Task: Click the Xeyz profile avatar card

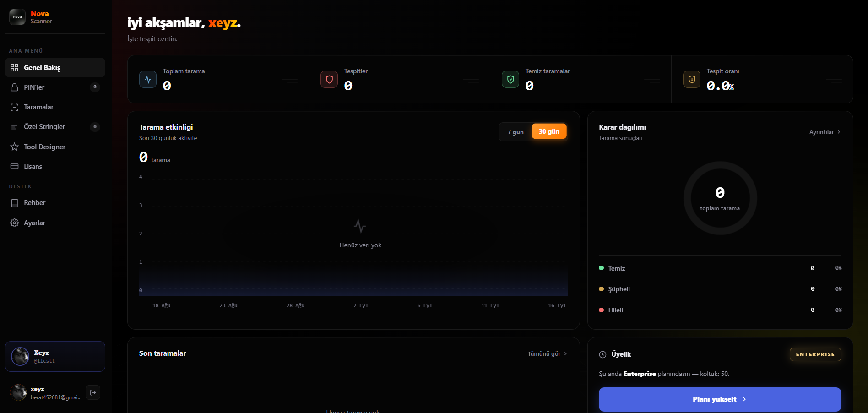Action: 55,356
